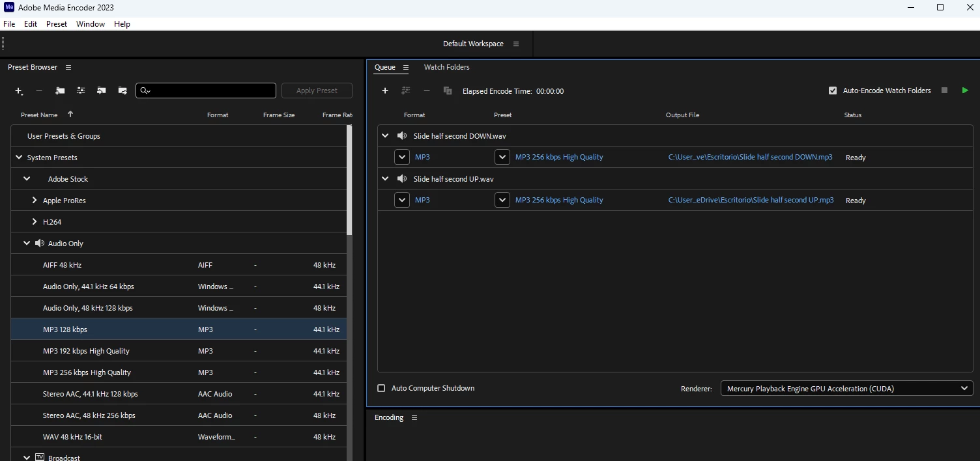Collapse the Broadcast group chevron
The width and height of the screenshot is (980, 461).
(x=27, y=458)
